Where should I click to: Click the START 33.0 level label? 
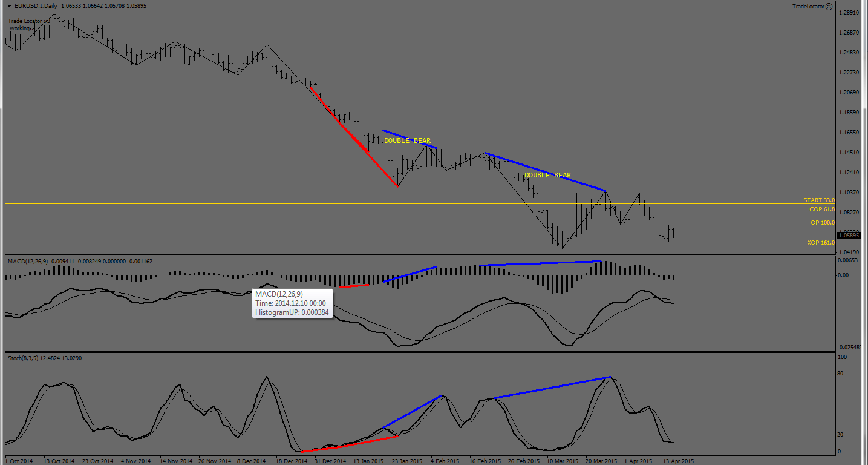(819, 200)
